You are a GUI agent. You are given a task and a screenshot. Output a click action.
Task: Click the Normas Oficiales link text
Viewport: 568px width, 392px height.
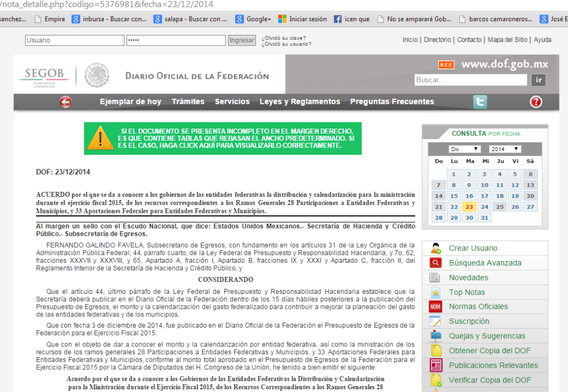tap(478, 307)
